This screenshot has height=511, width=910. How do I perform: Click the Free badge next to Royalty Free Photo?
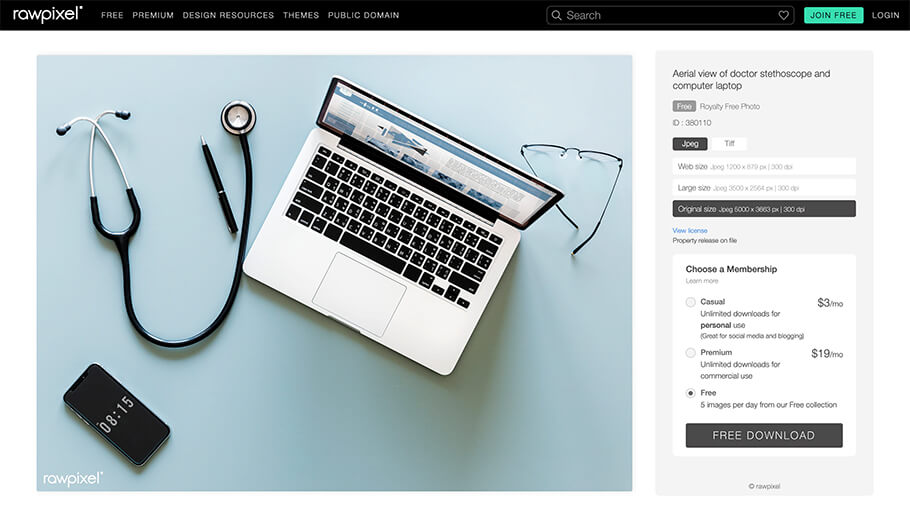pos(684,106)
